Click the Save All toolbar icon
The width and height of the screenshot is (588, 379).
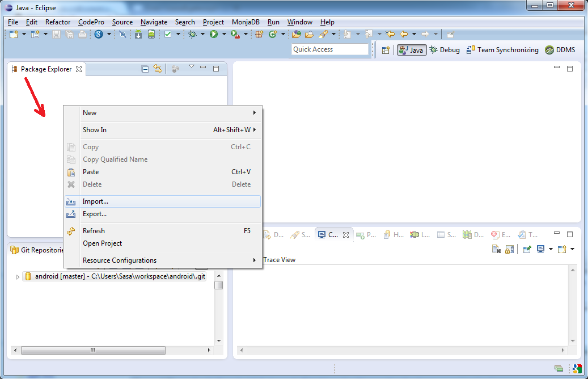69,35
